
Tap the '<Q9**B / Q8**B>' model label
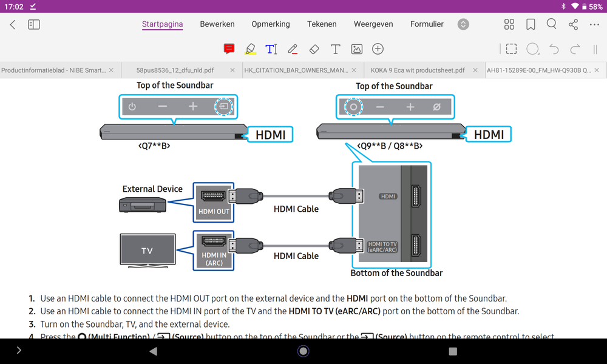tap(390, 146)
